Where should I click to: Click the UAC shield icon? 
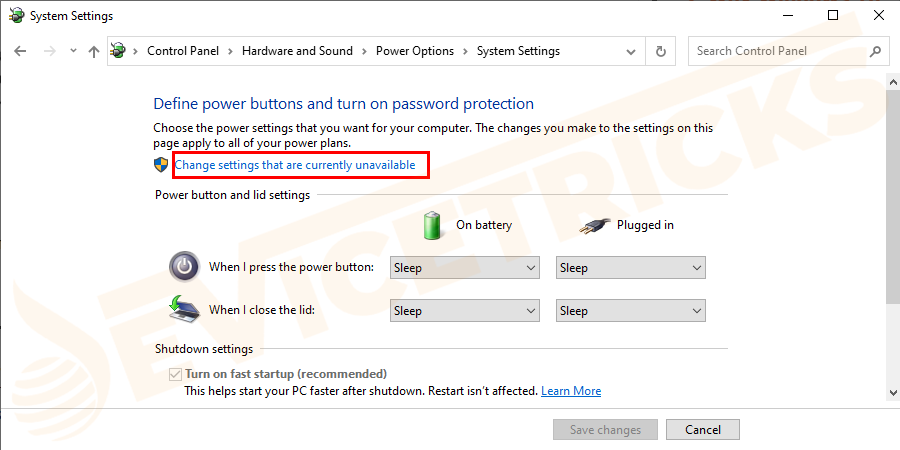(161, 164)
